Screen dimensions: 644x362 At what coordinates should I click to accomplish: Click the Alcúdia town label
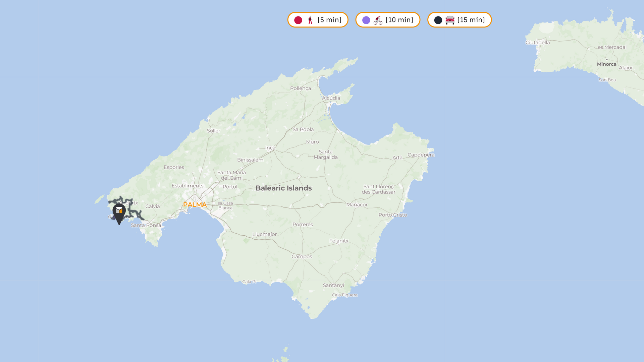pos(331,98)
